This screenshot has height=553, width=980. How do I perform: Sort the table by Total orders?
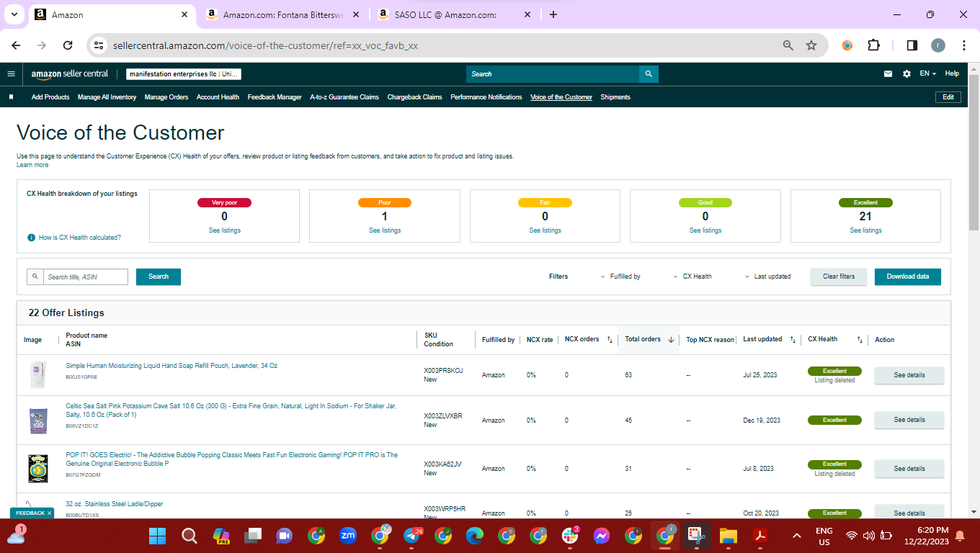[671, 340]
